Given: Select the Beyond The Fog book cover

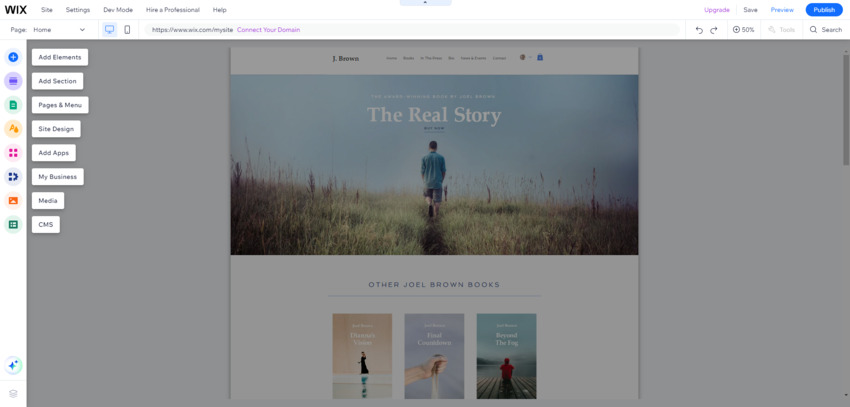Looking at the screenshot, I should (x=506, y=356).
